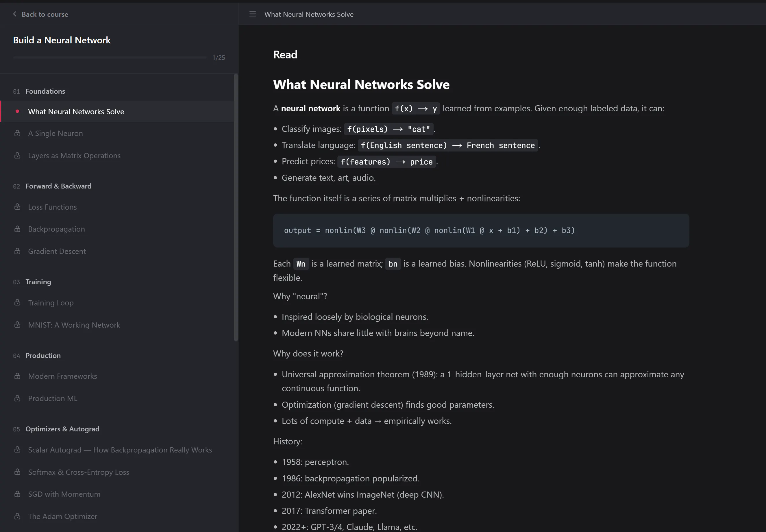This screenshot has width=766, height=532.
Task: Click the lock icon beside Gradient Descent
Action: (17, 251)
